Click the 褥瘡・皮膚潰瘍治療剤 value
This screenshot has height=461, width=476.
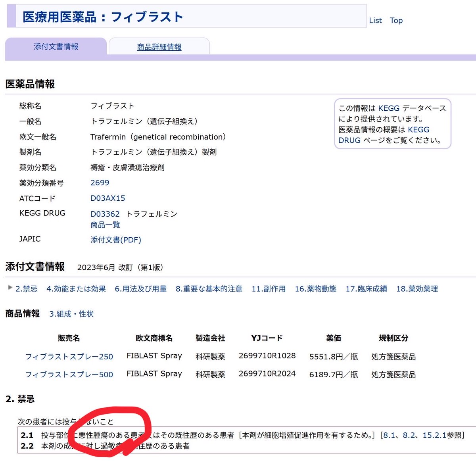click(x=127, y=167)
